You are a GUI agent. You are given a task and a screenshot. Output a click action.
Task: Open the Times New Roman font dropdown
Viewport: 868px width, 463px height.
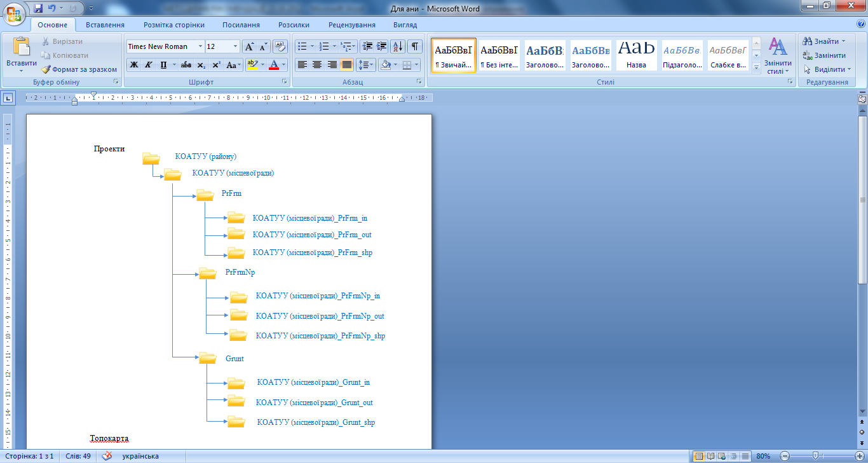coord(200,46)
